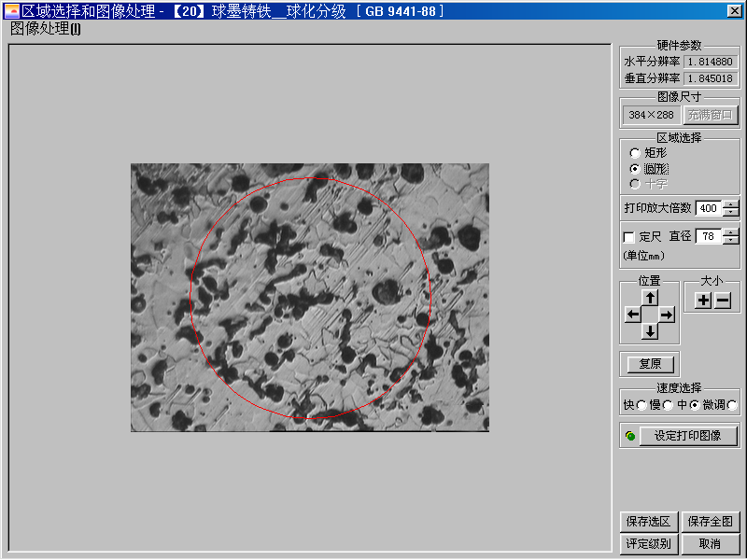Shrink selection with the minus button
Viewport: 747px width, 560px height.
[722, 301]
